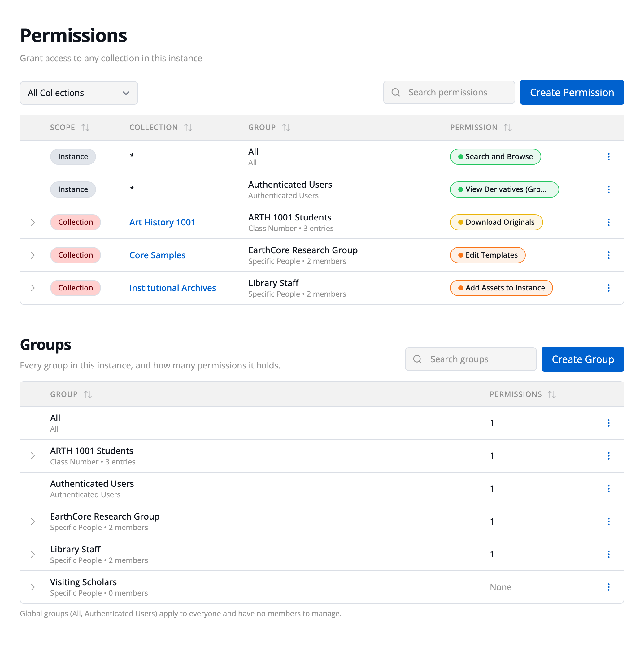
Task: Focus the Search permissions field
Action: (x=449, y=92)
